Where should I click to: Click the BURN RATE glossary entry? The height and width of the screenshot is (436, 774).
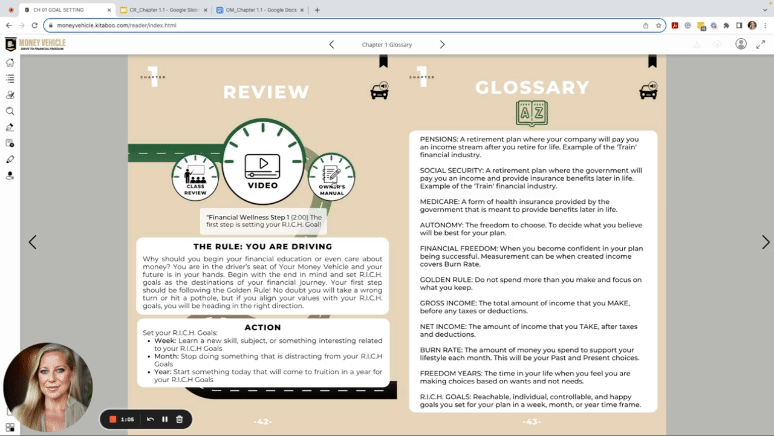(530, 354)
